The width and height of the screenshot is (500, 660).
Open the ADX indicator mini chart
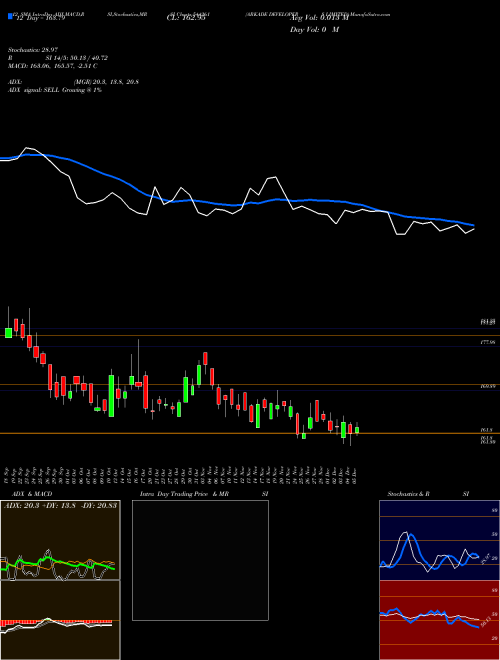point(60,540)
